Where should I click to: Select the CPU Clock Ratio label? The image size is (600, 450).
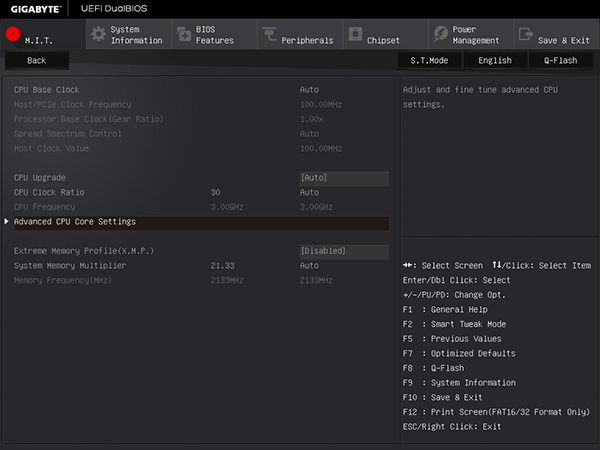pyautogui.click(x=49, y=192)
